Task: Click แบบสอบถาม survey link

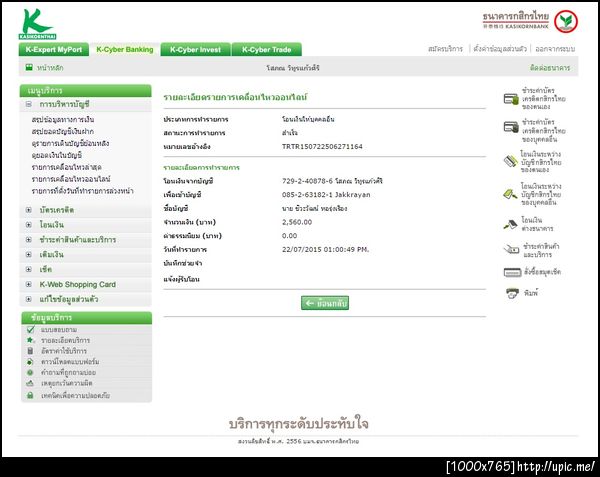Action: 59,329
